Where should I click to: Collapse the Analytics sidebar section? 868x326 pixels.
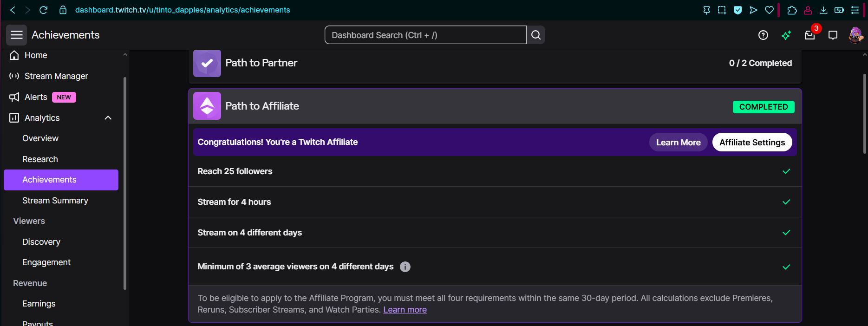[108, 118]
